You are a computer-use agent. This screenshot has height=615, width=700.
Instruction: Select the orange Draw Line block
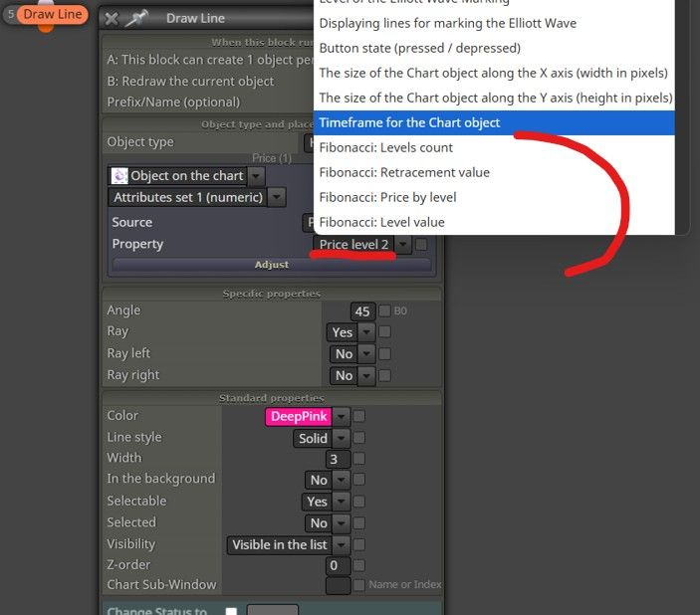pyautogui.click(x=52, y=14)
